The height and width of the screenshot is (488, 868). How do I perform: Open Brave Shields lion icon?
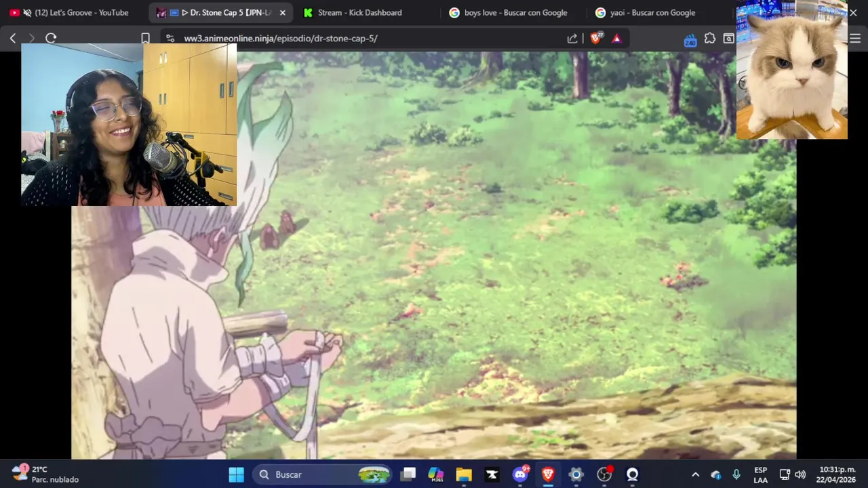point(596,38)
